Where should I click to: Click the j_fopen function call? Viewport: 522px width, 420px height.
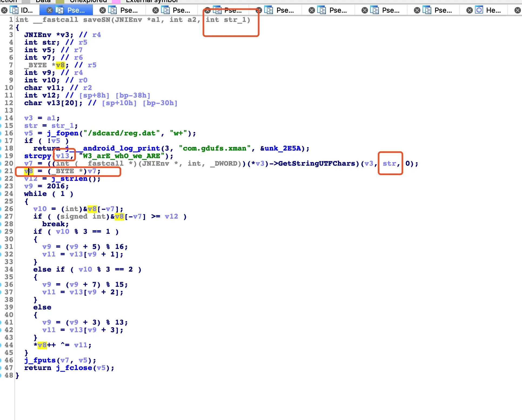[x=62, y=133]
